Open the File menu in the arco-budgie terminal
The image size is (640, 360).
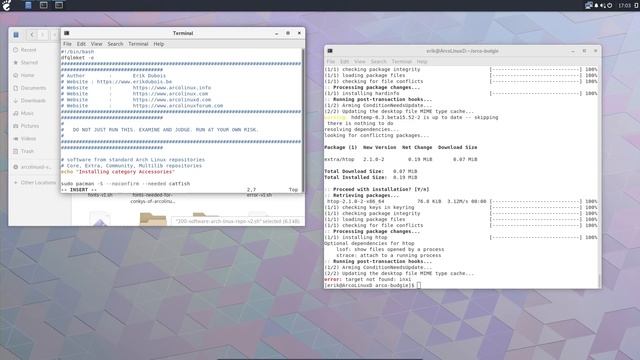tap(331, 62)
